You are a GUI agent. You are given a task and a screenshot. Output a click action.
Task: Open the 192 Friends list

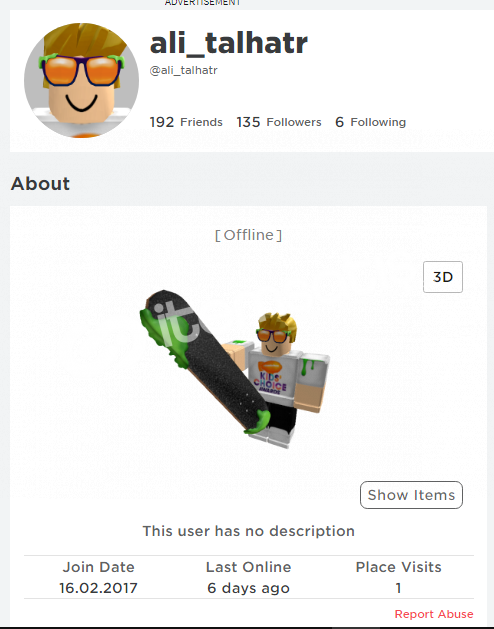pos(186,122)
